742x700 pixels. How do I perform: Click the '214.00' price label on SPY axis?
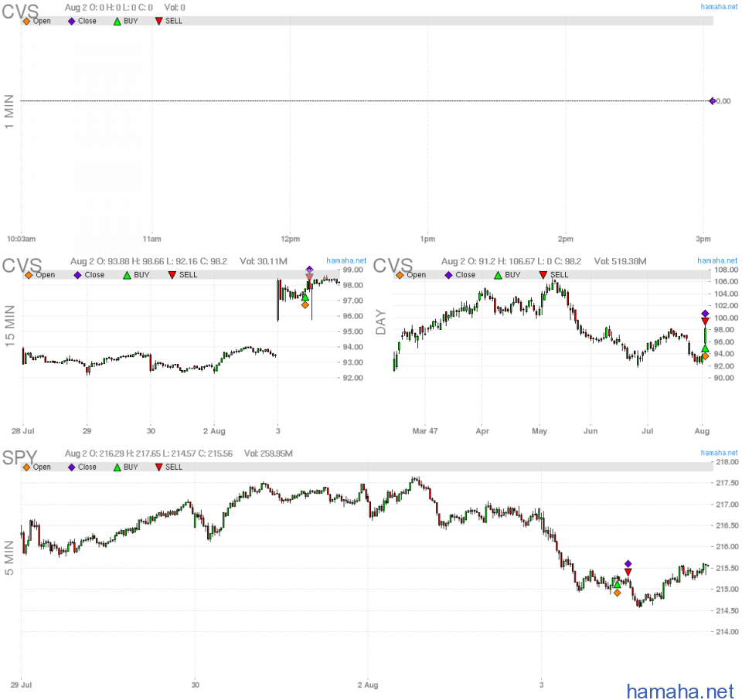pyautogui.click(x=727, y=632)
